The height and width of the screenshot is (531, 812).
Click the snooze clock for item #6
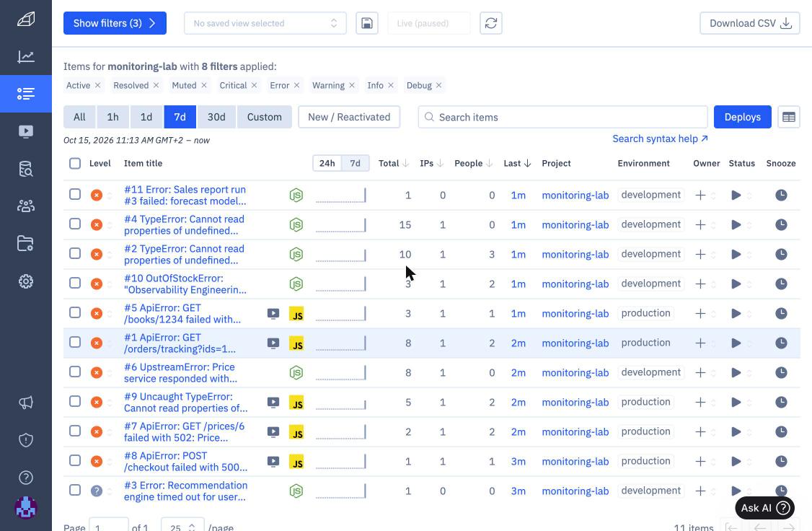[x=781, y=372]
